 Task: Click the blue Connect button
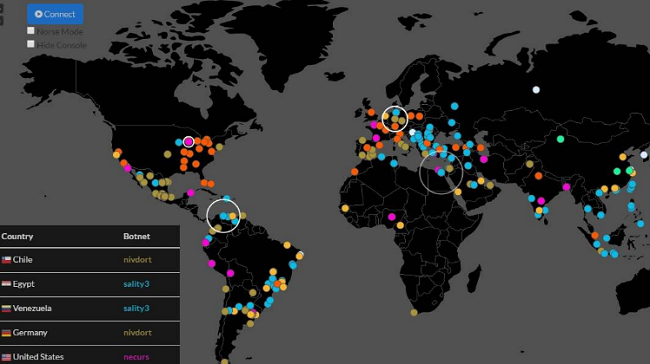click(55, 14)
